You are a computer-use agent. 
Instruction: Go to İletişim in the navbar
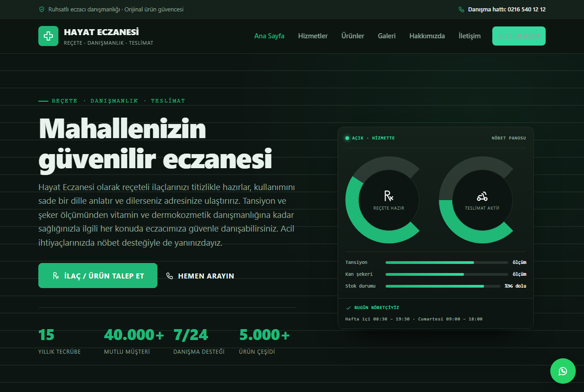click(x=469, y=36)
